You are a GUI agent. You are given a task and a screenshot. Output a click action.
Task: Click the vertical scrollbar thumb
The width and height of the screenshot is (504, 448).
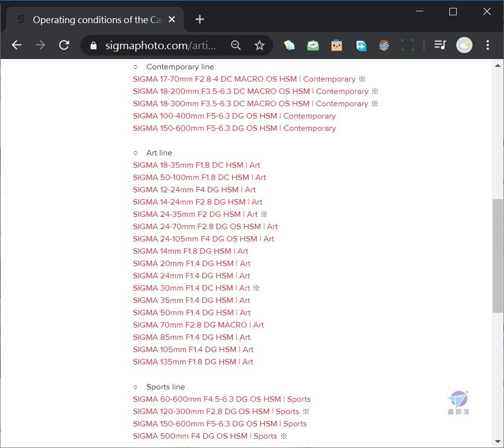point(498,256)
